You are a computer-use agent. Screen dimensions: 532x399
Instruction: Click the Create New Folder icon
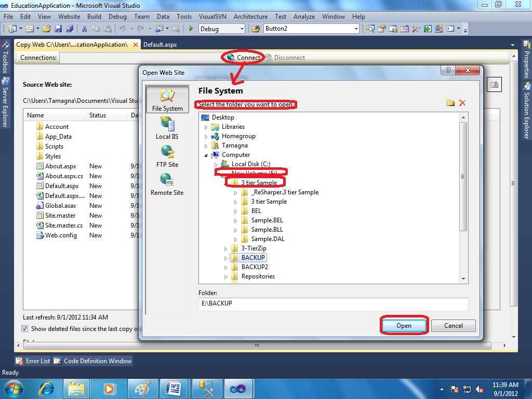[x=450, y=102]
